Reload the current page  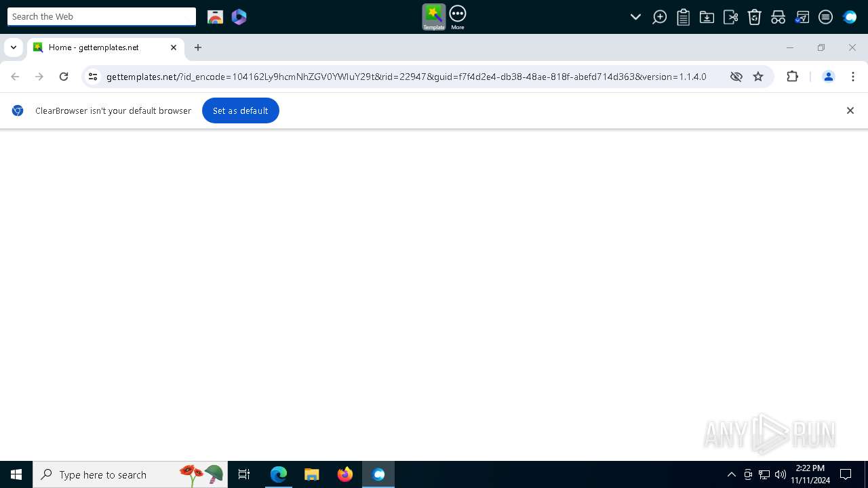[64, 77]
